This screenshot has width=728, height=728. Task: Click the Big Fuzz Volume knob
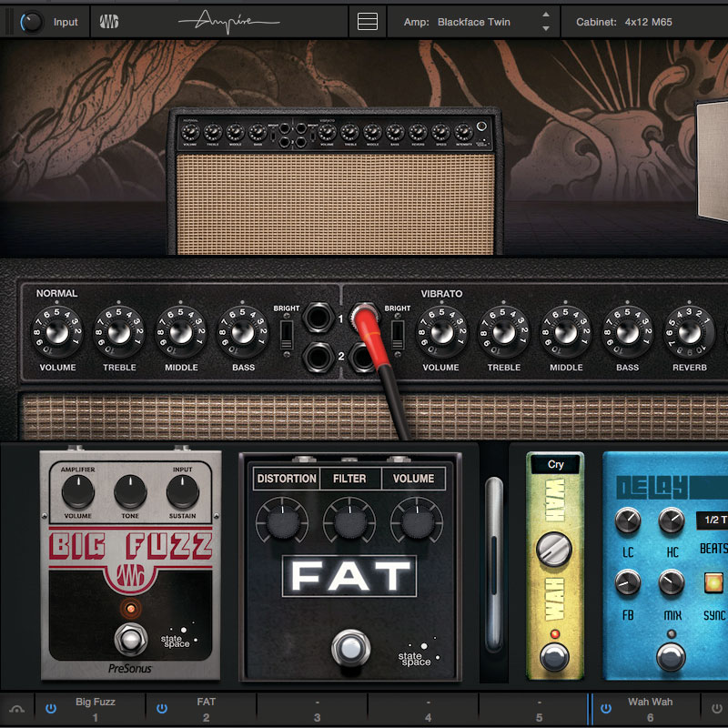point(78,491)
